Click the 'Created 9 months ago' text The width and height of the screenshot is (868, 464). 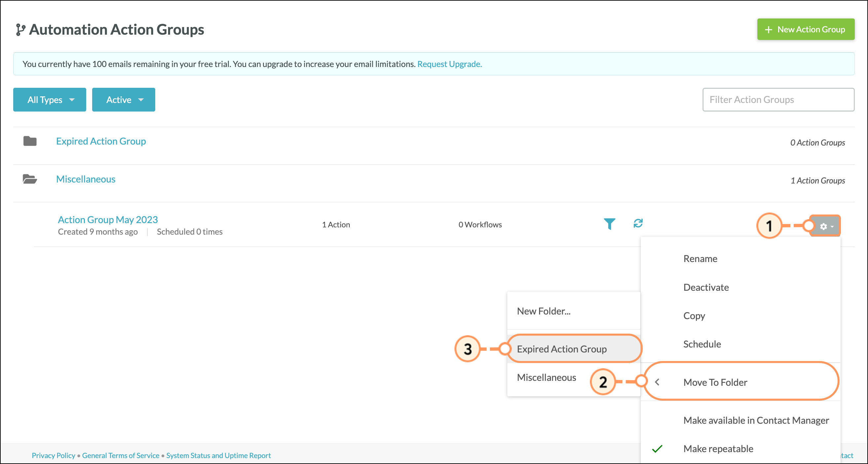(98, 232)
